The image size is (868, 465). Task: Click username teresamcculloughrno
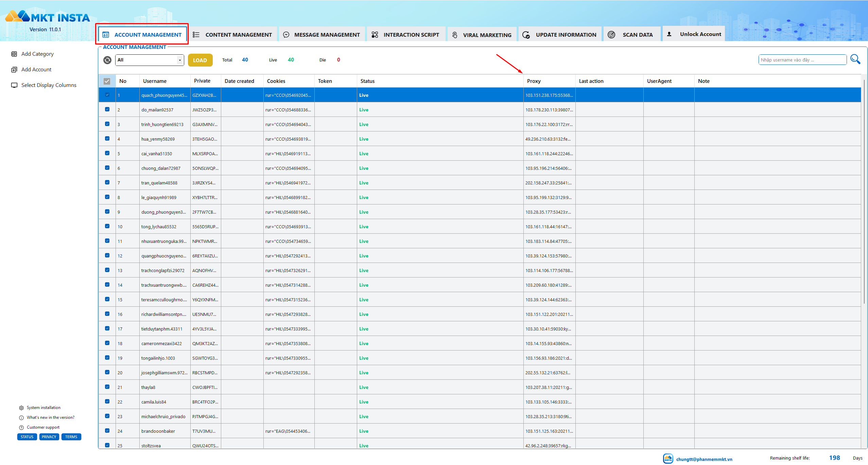click(x=164, y=300)
